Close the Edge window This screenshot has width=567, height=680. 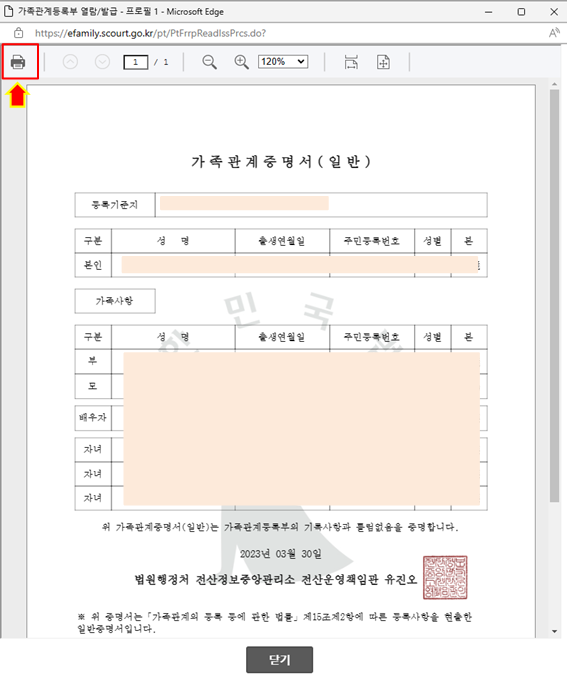coord(554,12)
